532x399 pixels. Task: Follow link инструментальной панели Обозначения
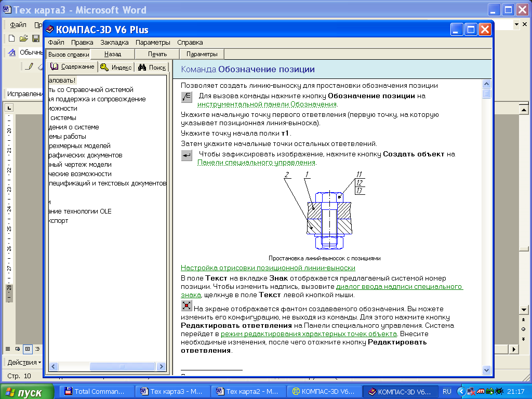point(267,104)
